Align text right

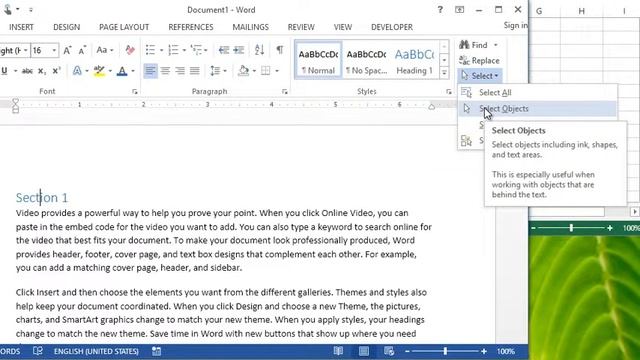(180, 71)
